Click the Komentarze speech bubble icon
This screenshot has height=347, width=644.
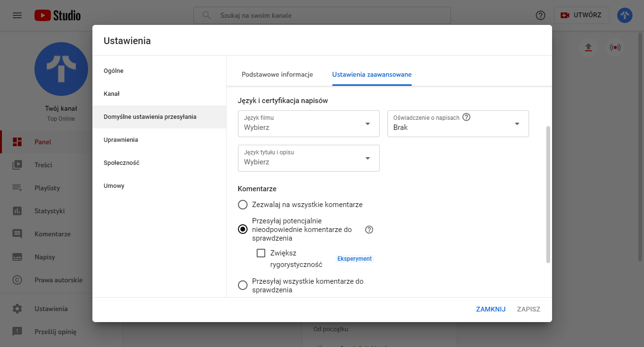(x=17, y=234)
